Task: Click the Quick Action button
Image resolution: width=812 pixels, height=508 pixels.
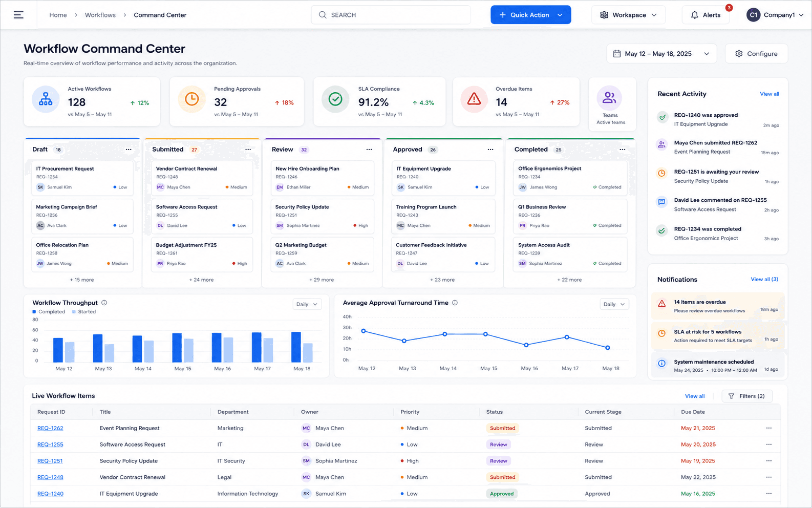Action: click(x=530, y=15)
